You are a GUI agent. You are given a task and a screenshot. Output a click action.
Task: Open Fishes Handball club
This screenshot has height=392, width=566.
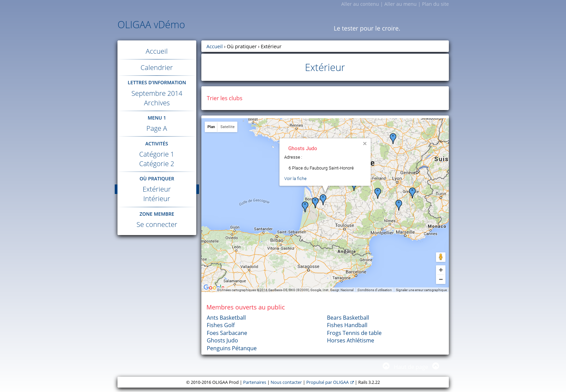[x=347, y=325]
